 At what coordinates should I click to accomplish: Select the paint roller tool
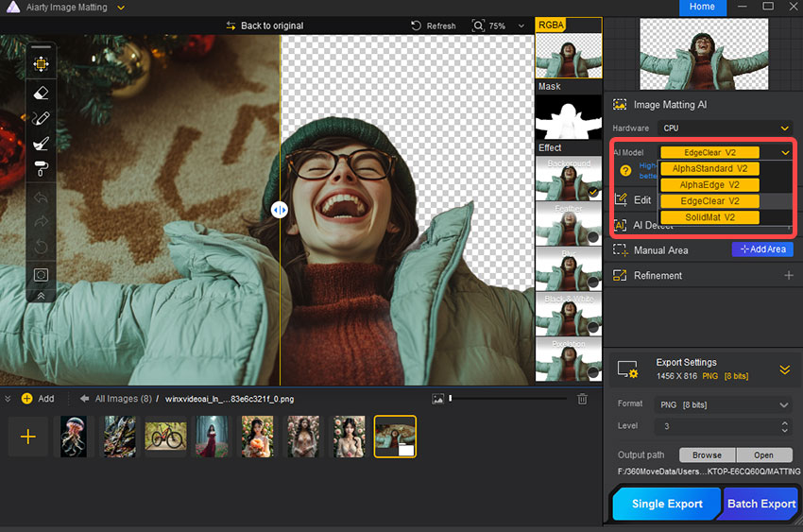[x=41, y=168]
